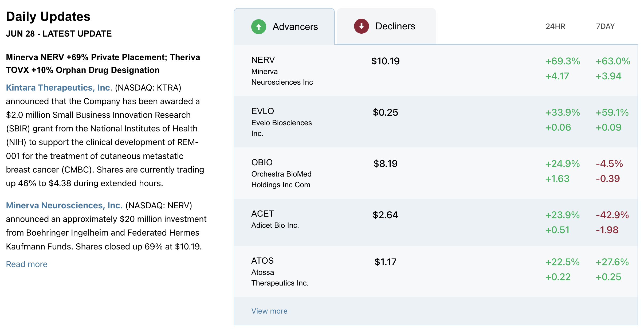Click the 24HR column header
Screen dimensions: 644x336
pyautogui.click(x=555, y=26)
